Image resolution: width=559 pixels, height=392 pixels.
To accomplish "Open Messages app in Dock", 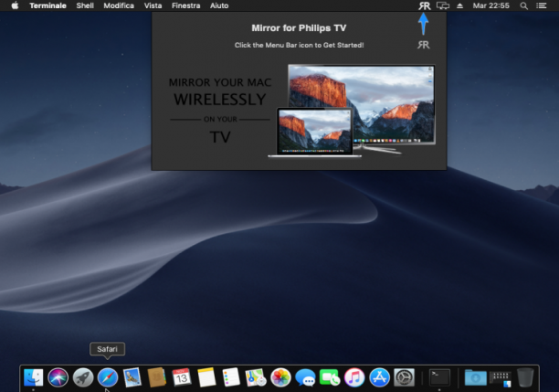I will 305,377.
